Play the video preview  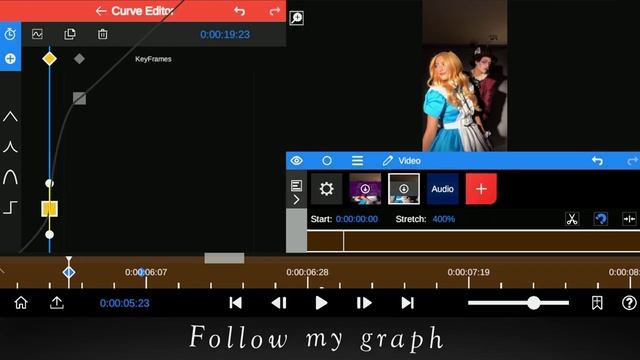click(321, 303)
